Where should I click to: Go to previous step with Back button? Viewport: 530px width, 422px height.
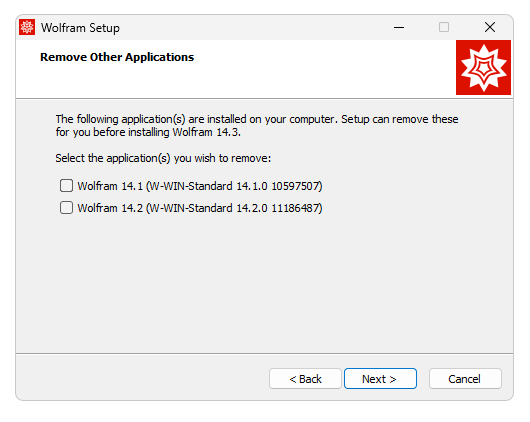305,379
